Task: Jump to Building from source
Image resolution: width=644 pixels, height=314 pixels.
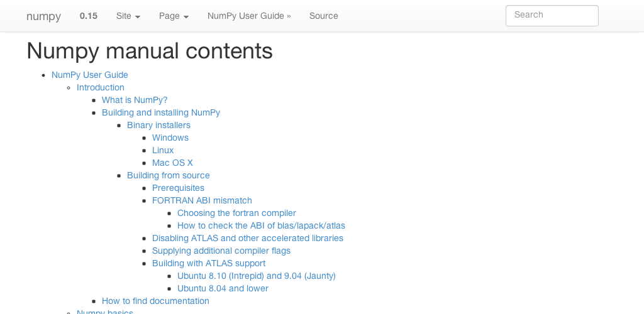Action: [x=169, y=175]
